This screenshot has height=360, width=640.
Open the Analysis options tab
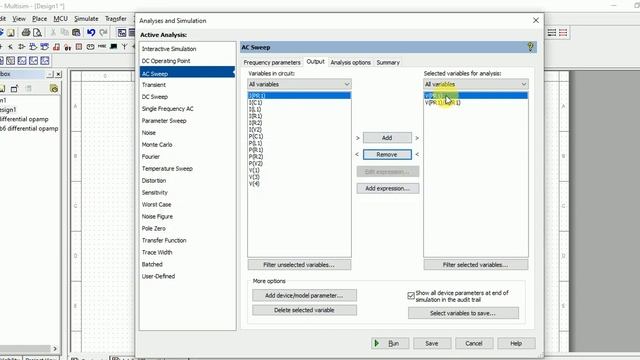351,62
